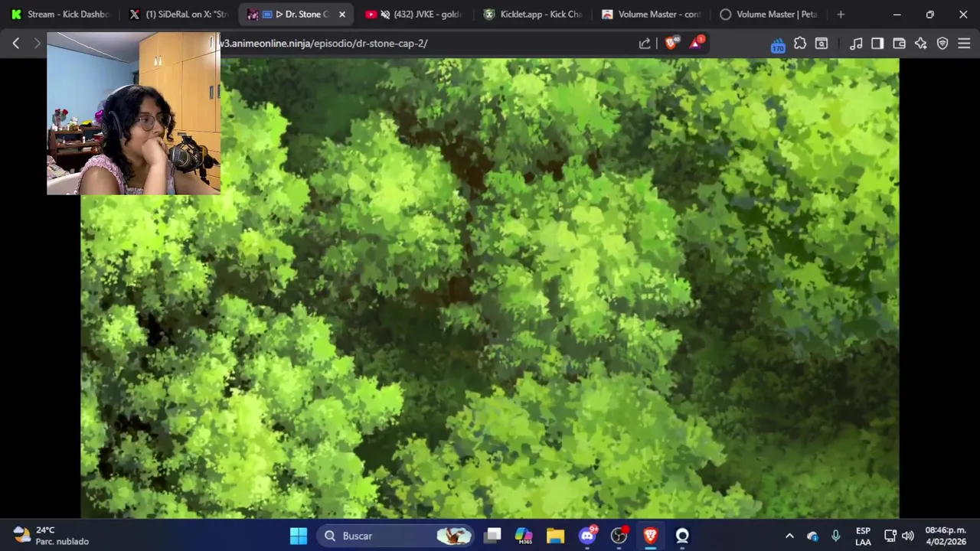Open the volume speaker tray icon
Viewport: 980px width, 551px height.
pyautogui.click(x=908, y=536)
